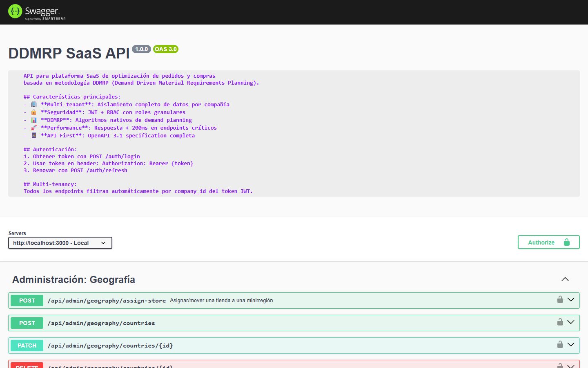Screen dimensions: 588x368
Task: Click the DDMRP SaaS API title
Action: [69, 54]
